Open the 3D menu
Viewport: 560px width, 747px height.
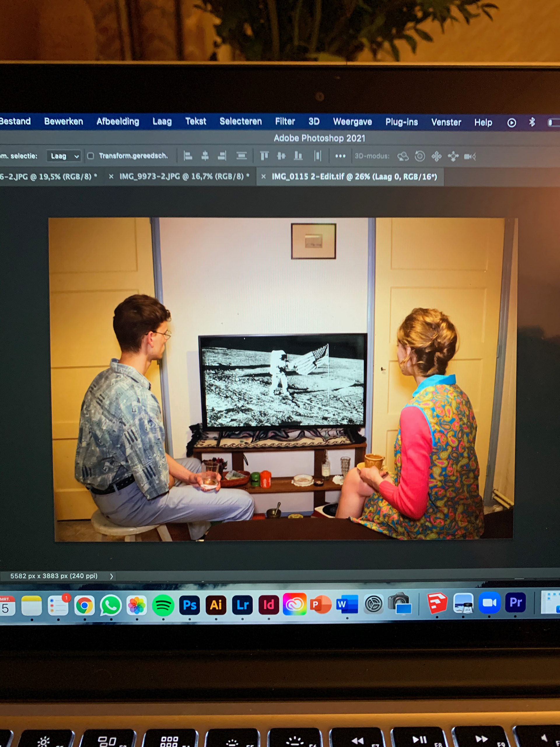[x=314, y=122]
